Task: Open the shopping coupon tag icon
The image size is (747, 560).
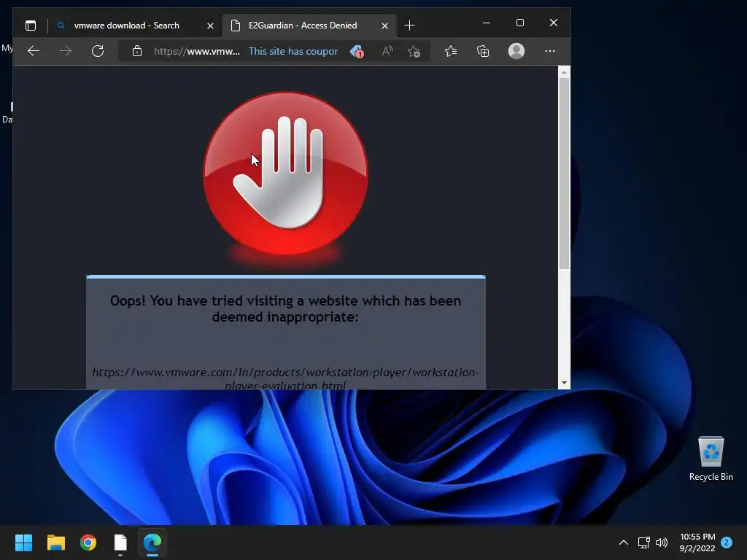Action: pyautogui.click(x=357, y=51)
